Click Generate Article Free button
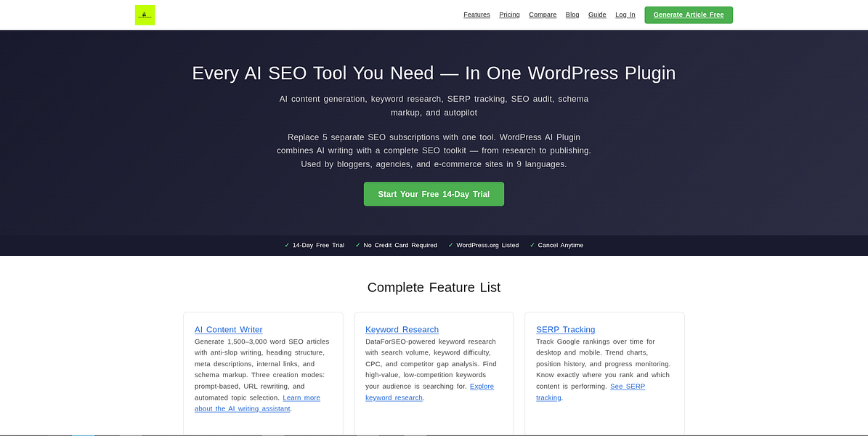 click(x=689, y=15)
